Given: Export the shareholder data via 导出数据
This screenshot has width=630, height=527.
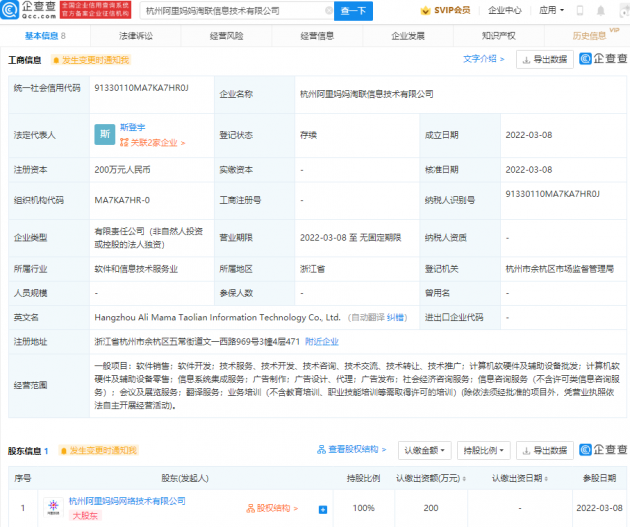Looking at the screenshot, I should point(544,450).
